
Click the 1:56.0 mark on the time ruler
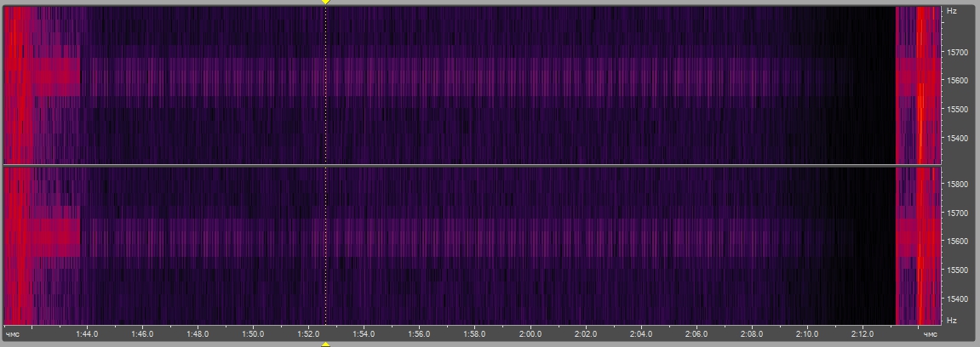pos(420,334)
